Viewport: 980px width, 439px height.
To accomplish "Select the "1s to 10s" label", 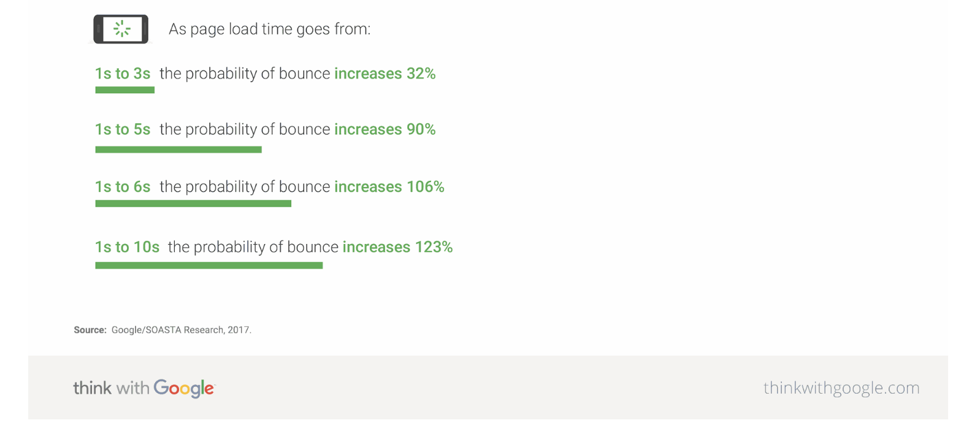I will pos(127,247).
